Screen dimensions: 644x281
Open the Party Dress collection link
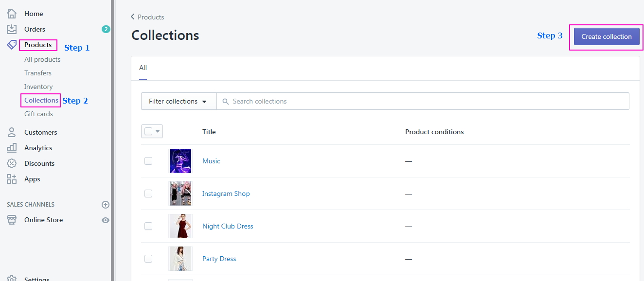click(219, 259)
